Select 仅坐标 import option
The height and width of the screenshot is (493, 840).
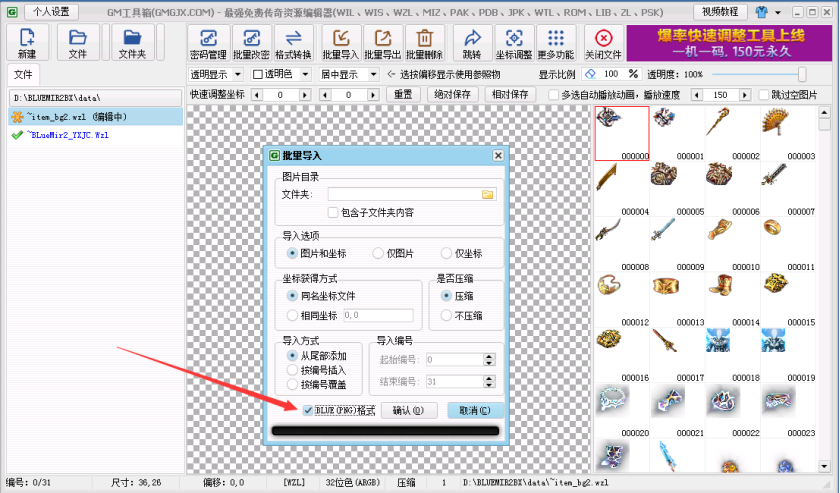pyautogui.click(x=446, y=253)
